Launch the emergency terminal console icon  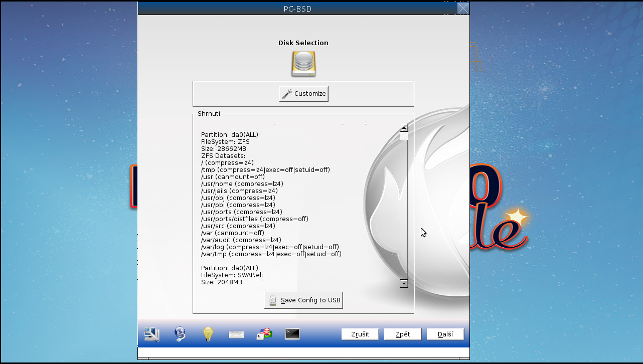pyautogui.click(x=292, y=334)
